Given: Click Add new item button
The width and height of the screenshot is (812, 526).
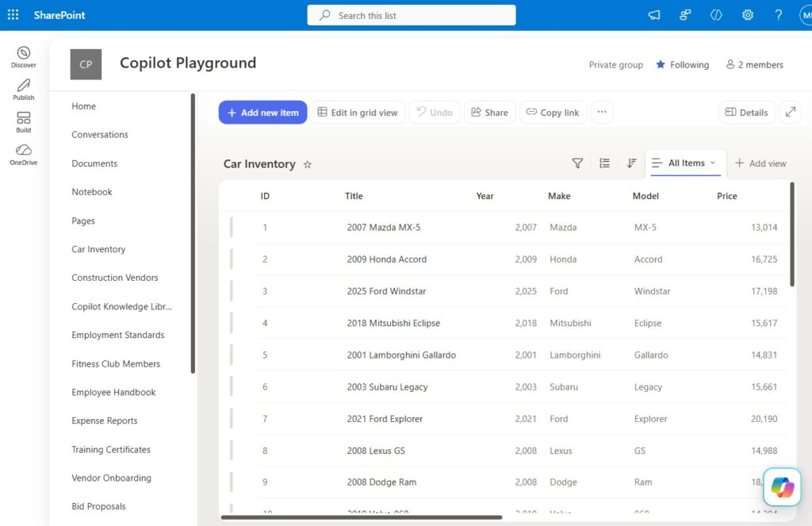Looking at the screenshot, I should [x=262, y=113].
